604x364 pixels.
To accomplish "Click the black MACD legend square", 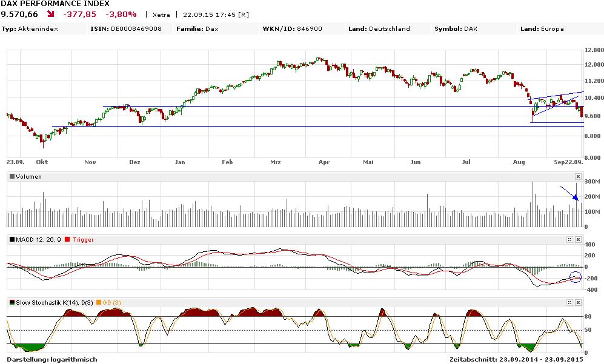I will [x=12, y=240].
